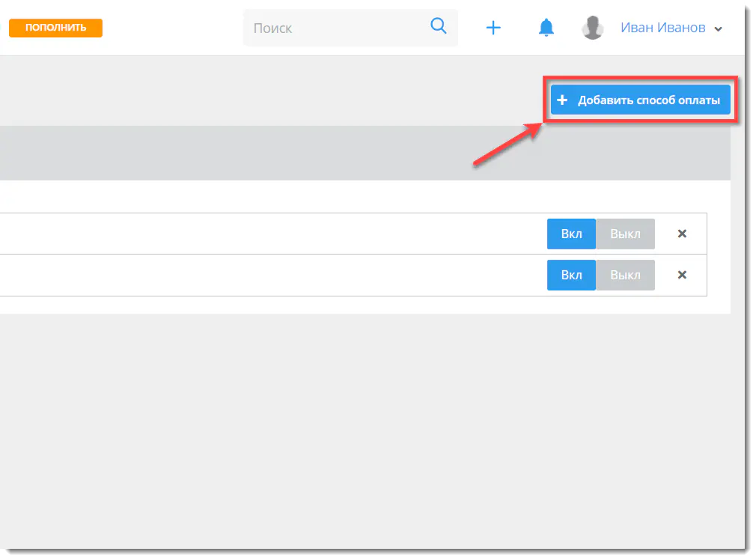Image resolution: width=756 pixels, height=560 pixels.
Task: Select the first payment method row
Action: (262, 234)
